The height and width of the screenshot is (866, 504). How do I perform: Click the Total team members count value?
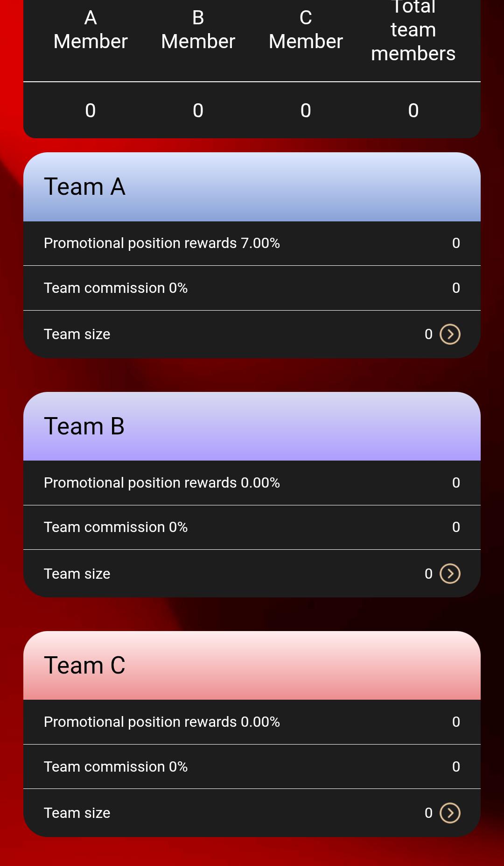[x=413, y=111]
